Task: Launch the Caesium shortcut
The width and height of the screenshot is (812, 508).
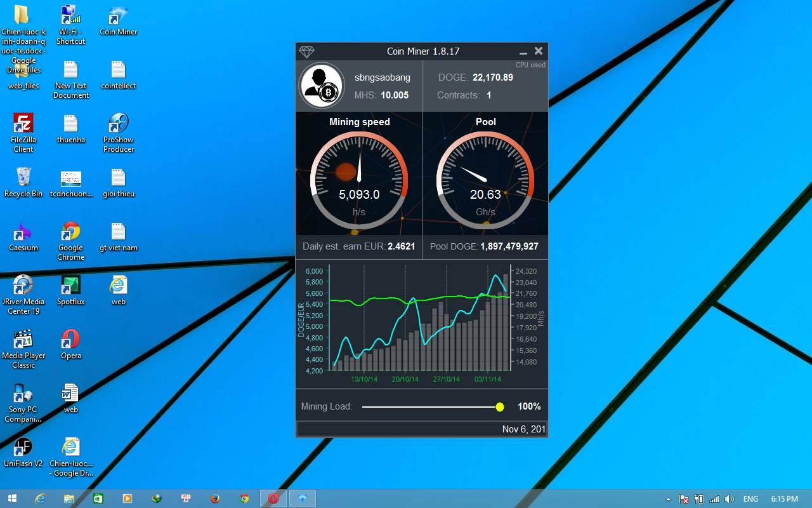Action: [23, 237]
